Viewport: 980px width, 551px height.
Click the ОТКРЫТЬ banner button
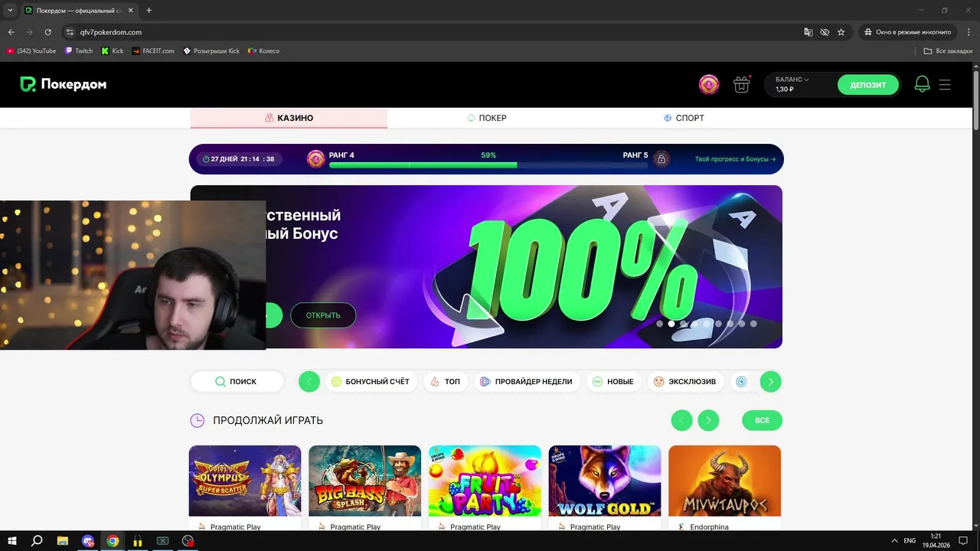tap(323, 315)
